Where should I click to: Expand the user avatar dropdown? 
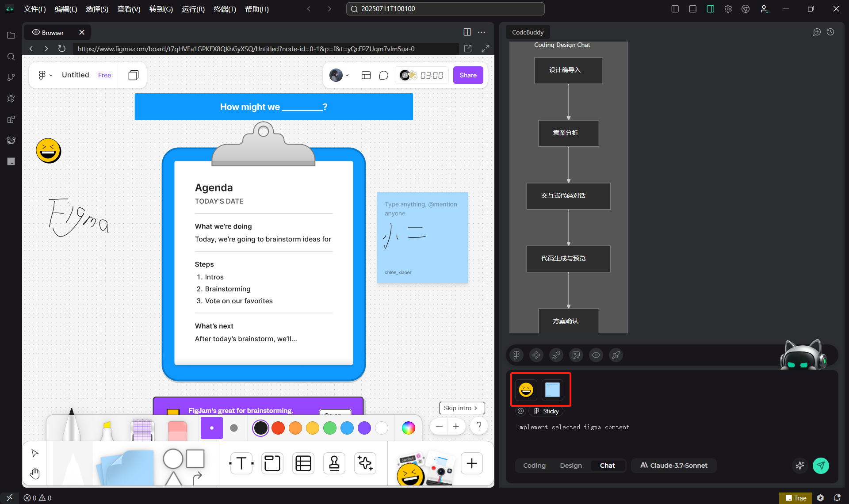coord(340,75)
